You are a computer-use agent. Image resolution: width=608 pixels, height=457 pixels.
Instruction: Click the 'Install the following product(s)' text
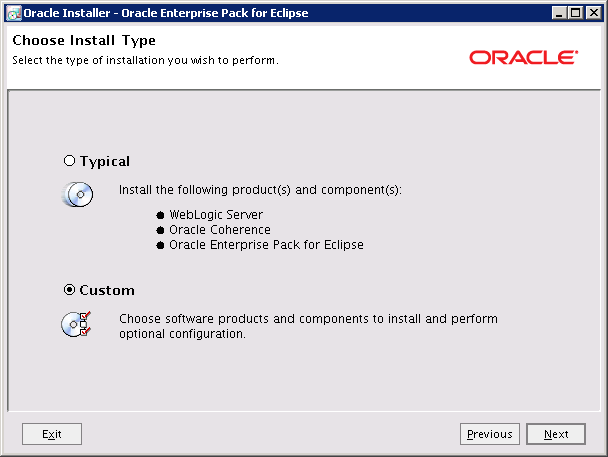click(260, 189)
